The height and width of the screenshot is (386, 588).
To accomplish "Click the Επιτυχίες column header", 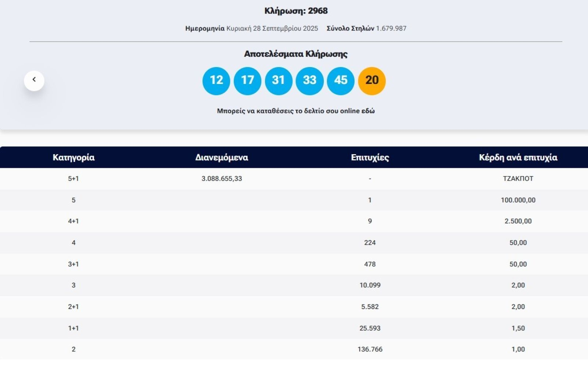I will 370,157.
